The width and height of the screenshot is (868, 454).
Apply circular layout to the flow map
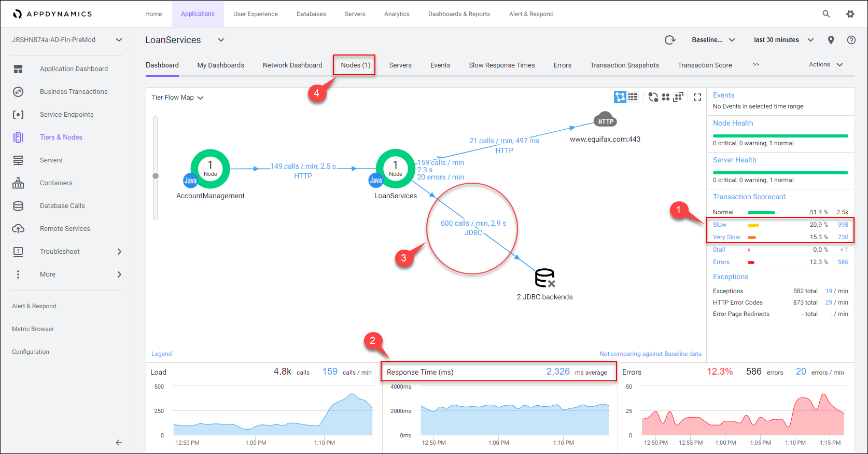[x=653, y=97]
